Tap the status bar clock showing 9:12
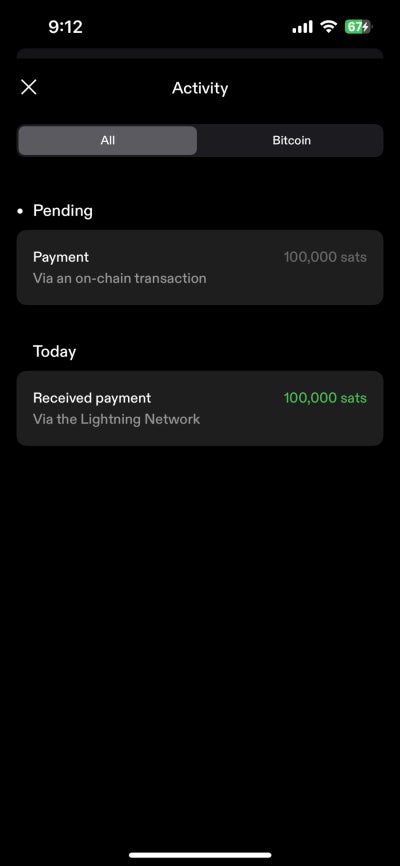The height and width of the screenshot is (866, 400). pyautogui.click(x=65, y=27)
